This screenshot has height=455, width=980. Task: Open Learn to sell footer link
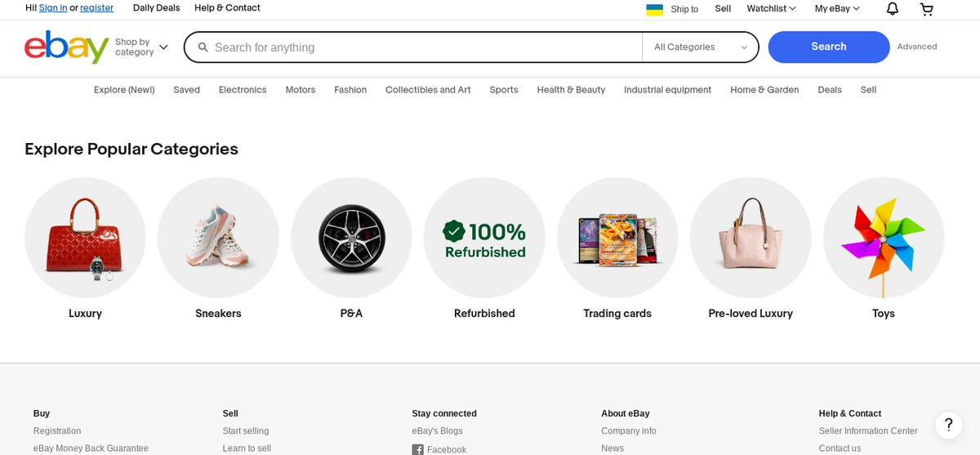pos(247,448)
